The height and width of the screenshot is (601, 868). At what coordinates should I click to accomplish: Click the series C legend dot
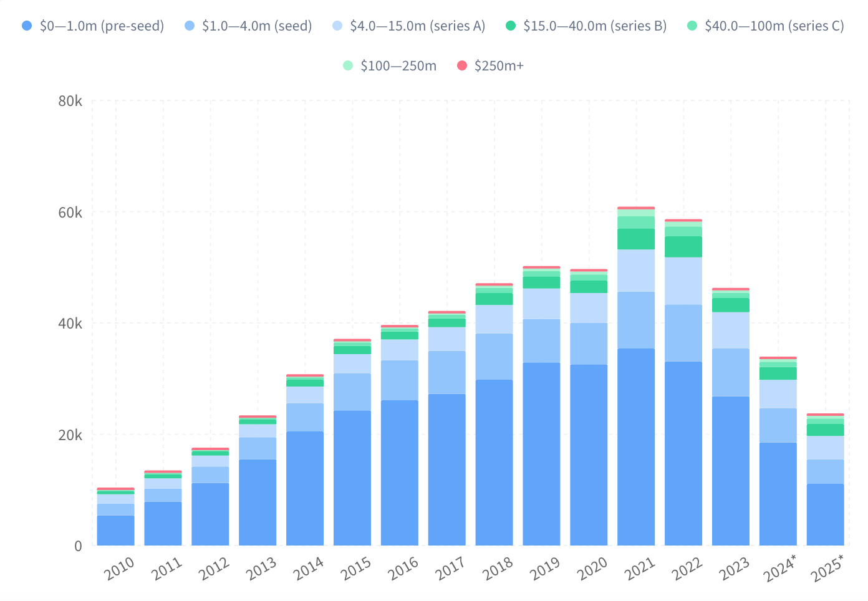(x=692, y=26)
